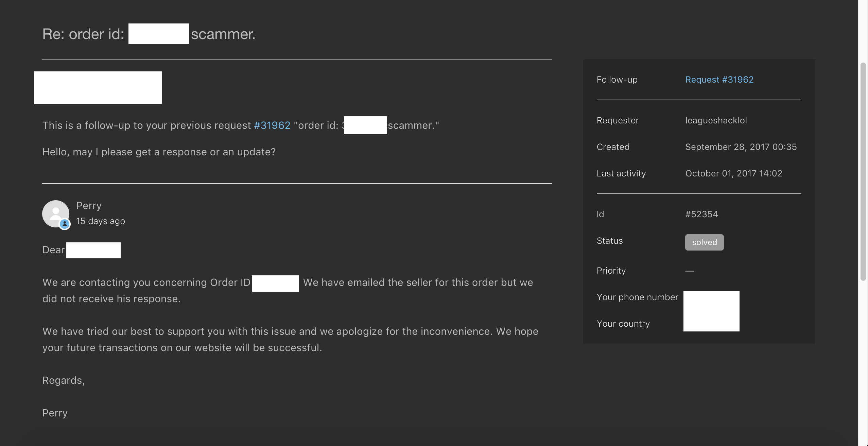The image size is (868, 446).
Task: Click the #31962 link in the message body
Action: (x=272, y=125)
